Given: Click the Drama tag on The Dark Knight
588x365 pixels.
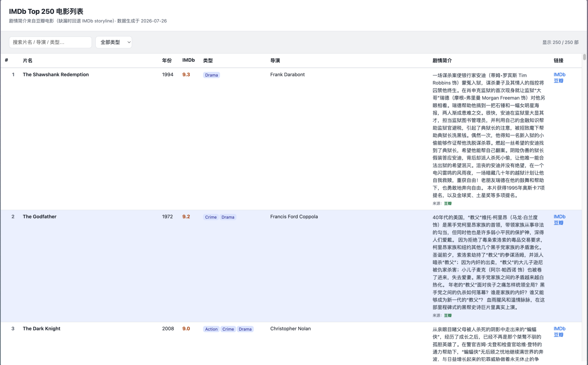Looking at the screenshot, I should click(x=245, y=329).
